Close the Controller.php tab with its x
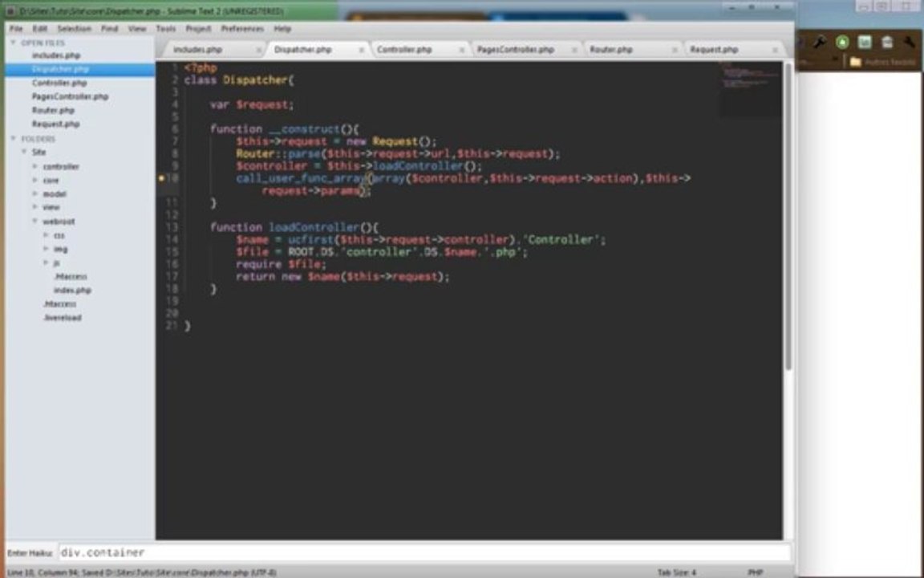 coord(461,51)
